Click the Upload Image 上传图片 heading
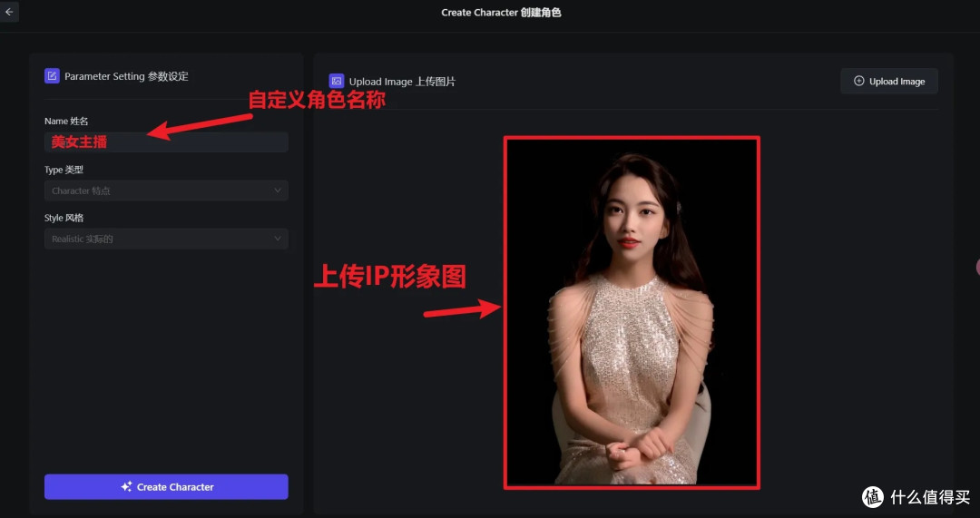 coord(402,82)
